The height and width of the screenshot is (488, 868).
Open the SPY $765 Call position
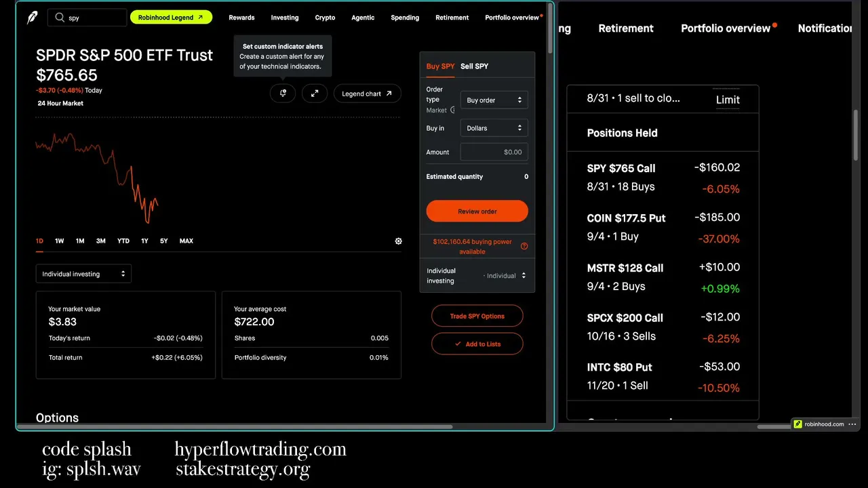[663, 178]
